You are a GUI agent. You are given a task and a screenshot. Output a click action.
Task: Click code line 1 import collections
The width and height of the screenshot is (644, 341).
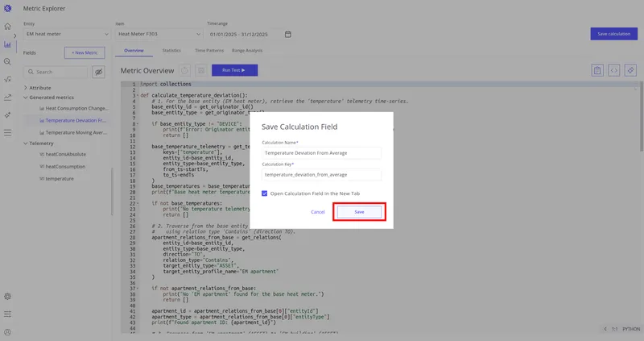(x=166, y=84)
